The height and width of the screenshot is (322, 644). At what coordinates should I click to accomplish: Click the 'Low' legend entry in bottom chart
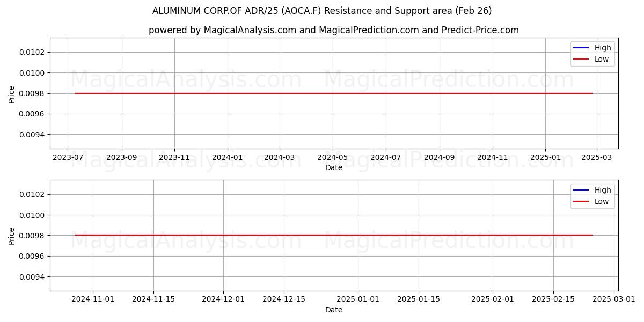[x=602, y=201]
